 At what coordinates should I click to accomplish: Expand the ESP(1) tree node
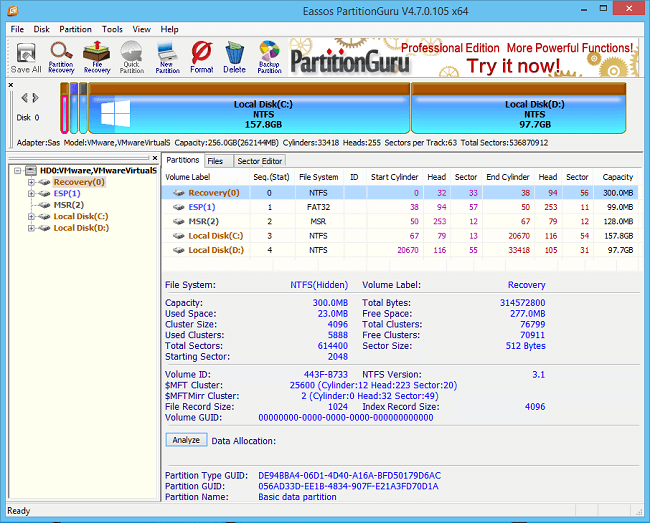(x=32, y=194)
